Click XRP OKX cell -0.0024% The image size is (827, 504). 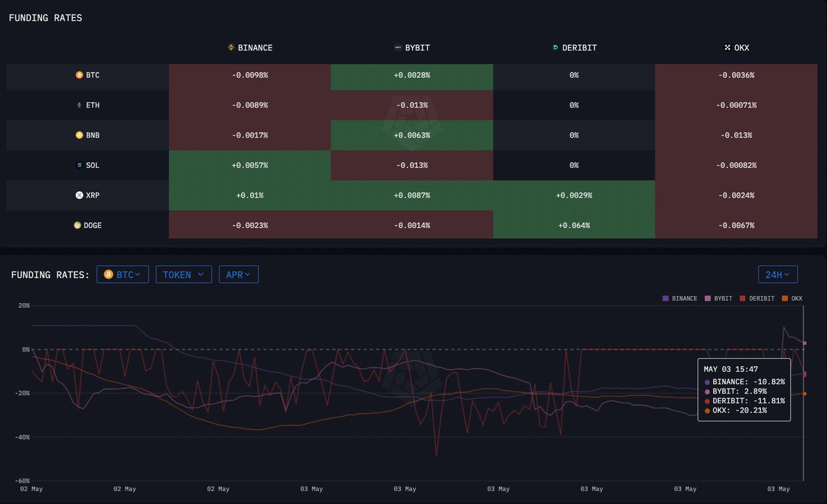tap(737, 196)
